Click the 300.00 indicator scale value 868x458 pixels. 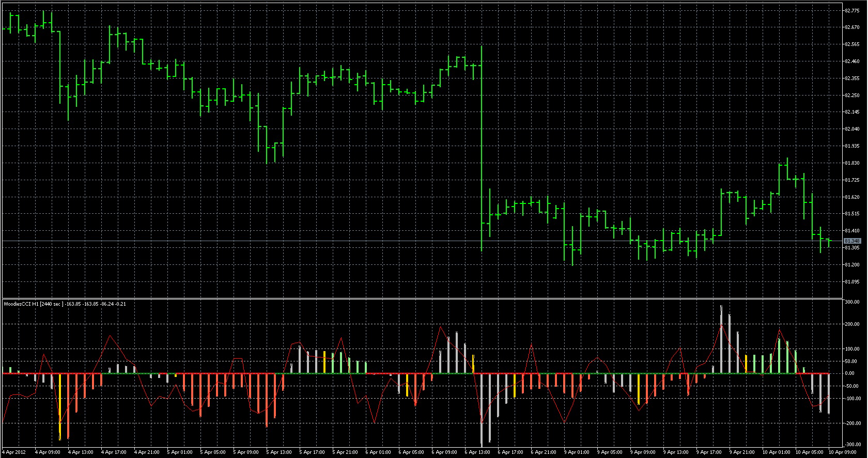point(853,302)
